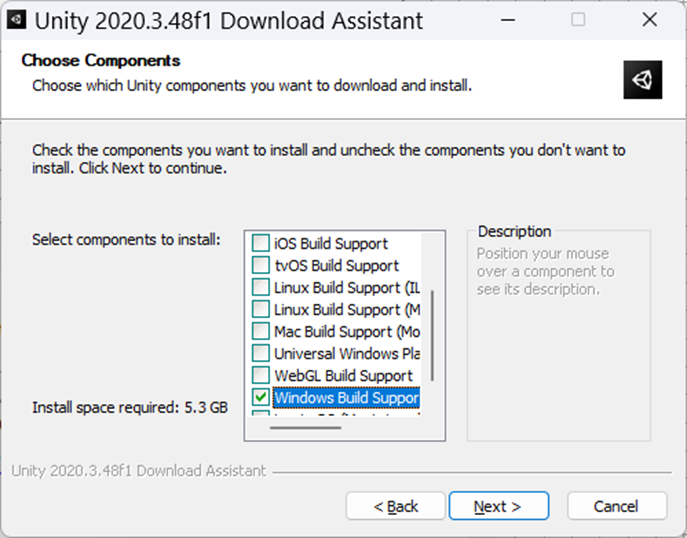Click the Next > button
This screenshot has width=687, height=538.
(x=499, y=506)
